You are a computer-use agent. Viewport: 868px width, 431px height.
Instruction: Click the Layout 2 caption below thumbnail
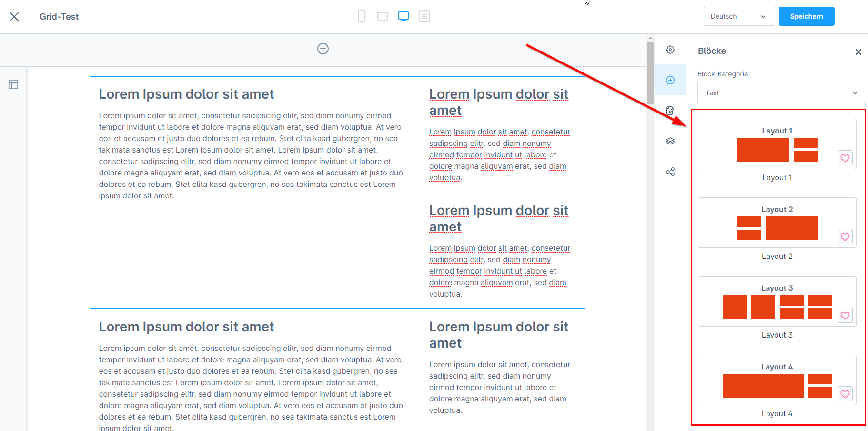[x=777, y=256]
